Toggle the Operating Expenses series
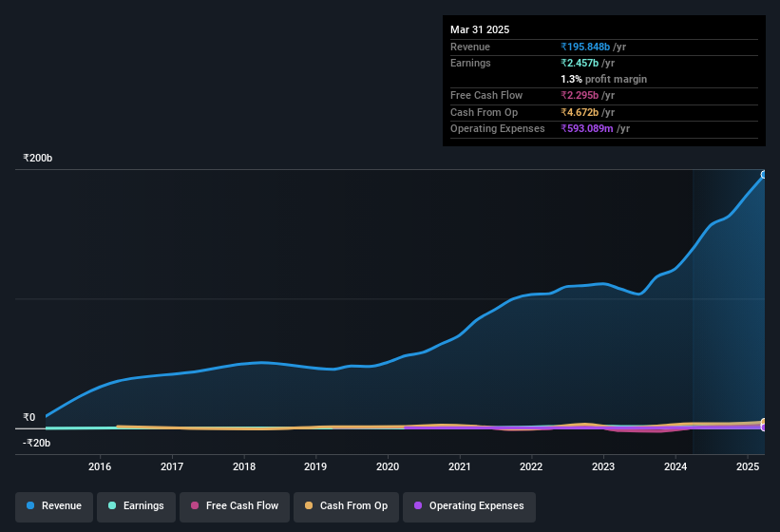Screen dimensions: 780x532 [469, 506]
